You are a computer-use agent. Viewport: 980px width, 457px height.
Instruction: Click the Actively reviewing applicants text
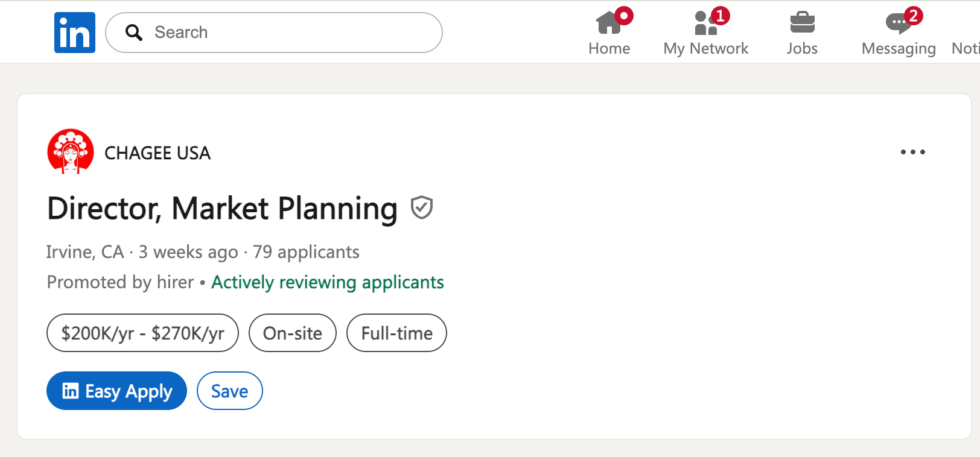tap(328, 282)
